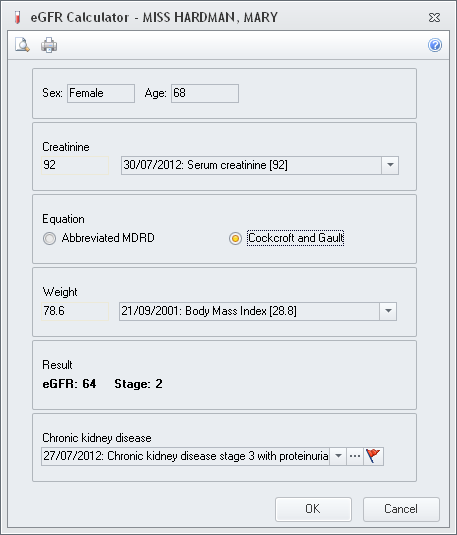Image resolution: width=457 pixels, height=535 pixels.
Task: Click the red flag icon
Action: click(x=373, y=456)
